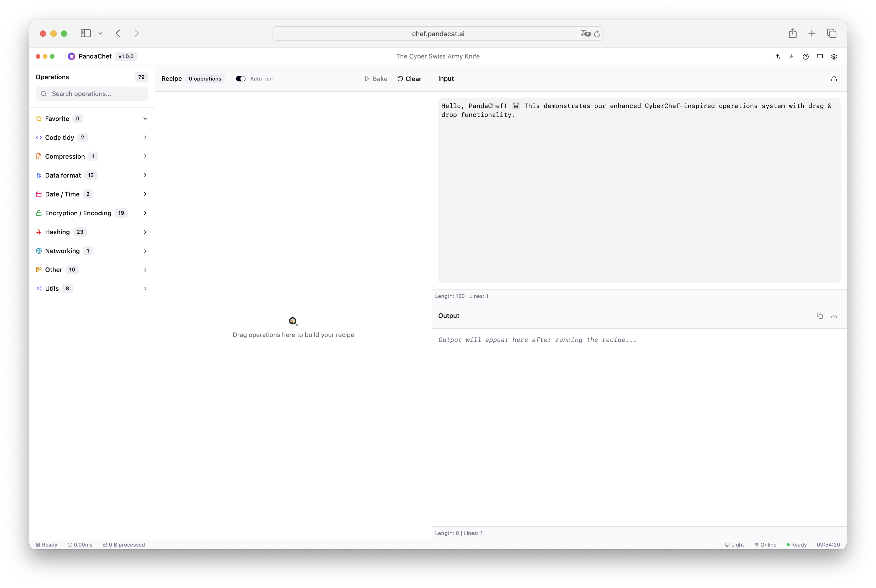Image resolution: width=876 pixels, height=588 pixels.
Task: Click the '79' operations count badge
Action: pyautogui.click(x=141, y=77)
